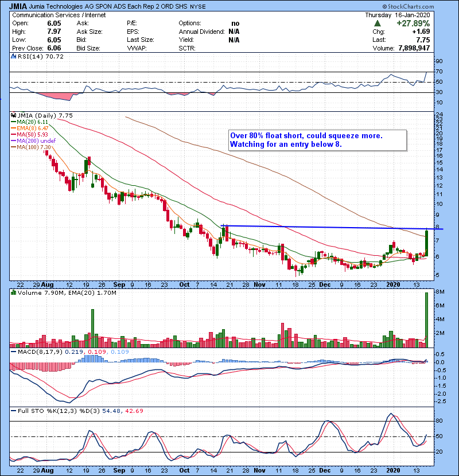The width and height of the screenshot is (459, 476).
Task: Click the large green breakout candle at right
Action: coord(426,243)
